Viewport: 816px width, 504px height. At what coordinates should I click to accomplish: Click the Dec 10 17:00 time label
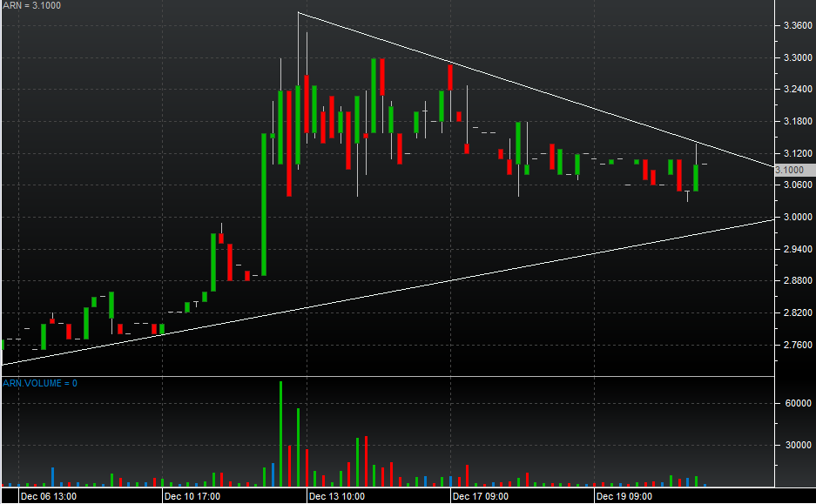pyautogui.click(x=192, y=496)
